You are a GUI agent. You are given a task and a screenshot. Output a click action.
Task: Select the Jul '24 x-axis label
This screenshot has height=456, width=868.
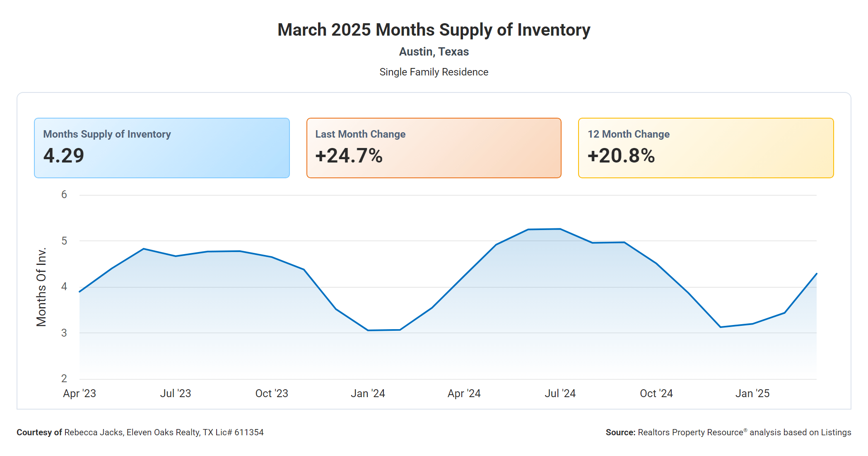pyautogui.click(x=560, y=393)
